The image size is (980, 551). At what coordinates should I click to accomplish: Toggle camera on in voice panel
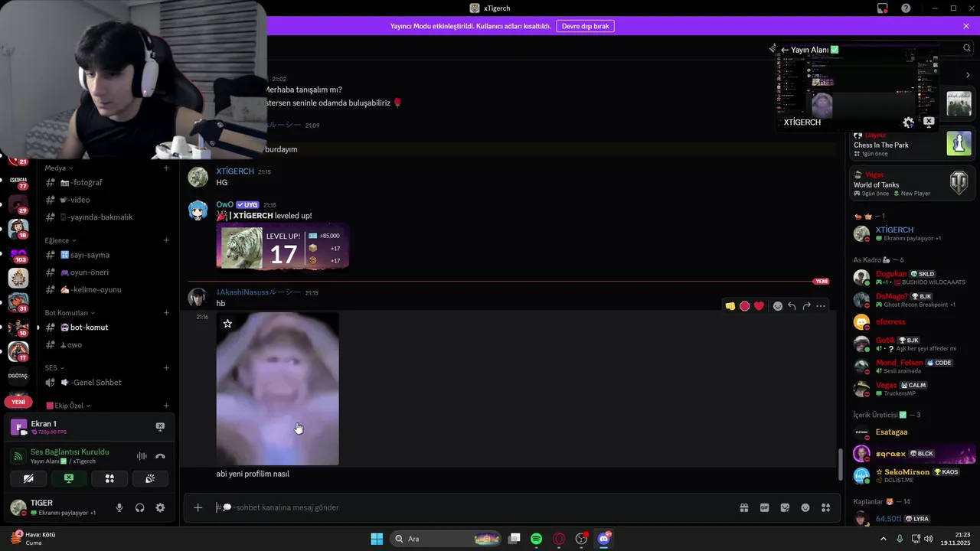click(28, 478)
